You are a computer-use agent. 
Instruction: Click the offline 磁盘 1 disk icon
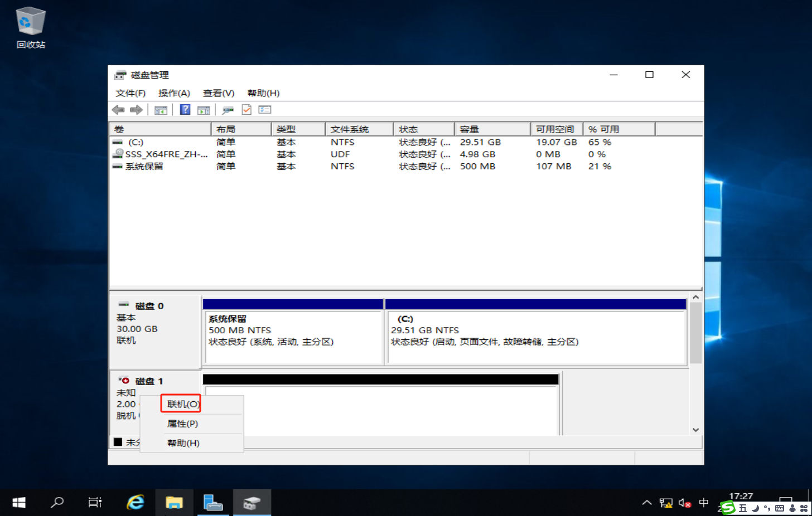(124, 380)
